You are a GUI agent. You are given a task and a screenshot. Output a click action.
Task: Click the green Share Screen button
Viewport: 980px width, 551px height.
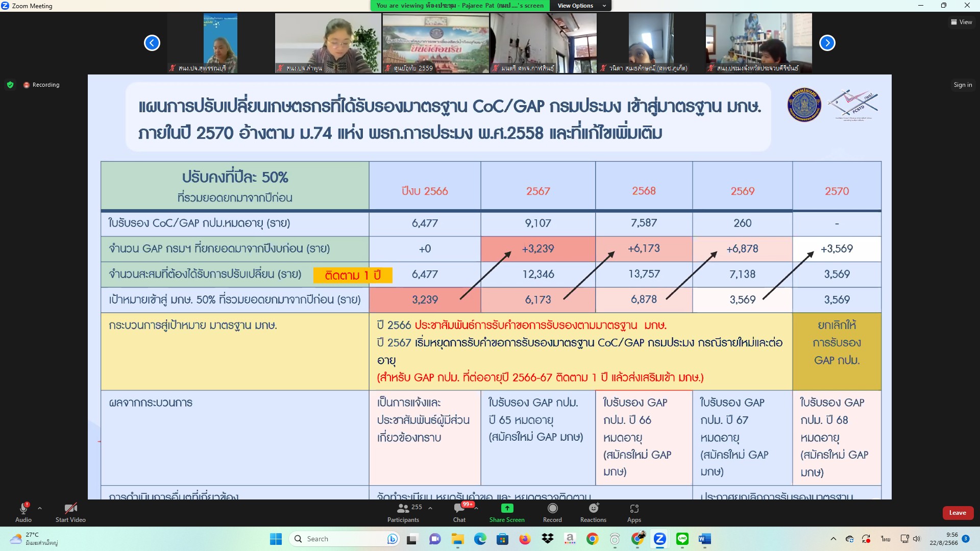[x=507, y=512]
